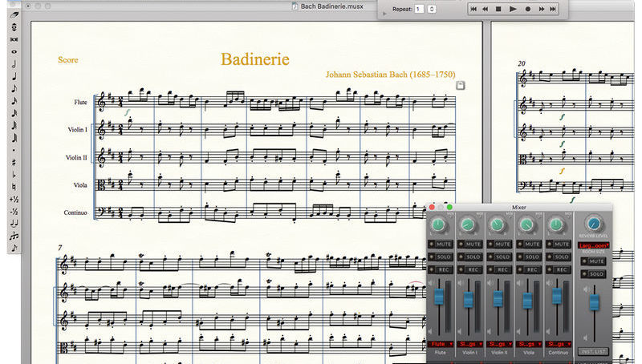Arm REC on the Flute channel

440,269
